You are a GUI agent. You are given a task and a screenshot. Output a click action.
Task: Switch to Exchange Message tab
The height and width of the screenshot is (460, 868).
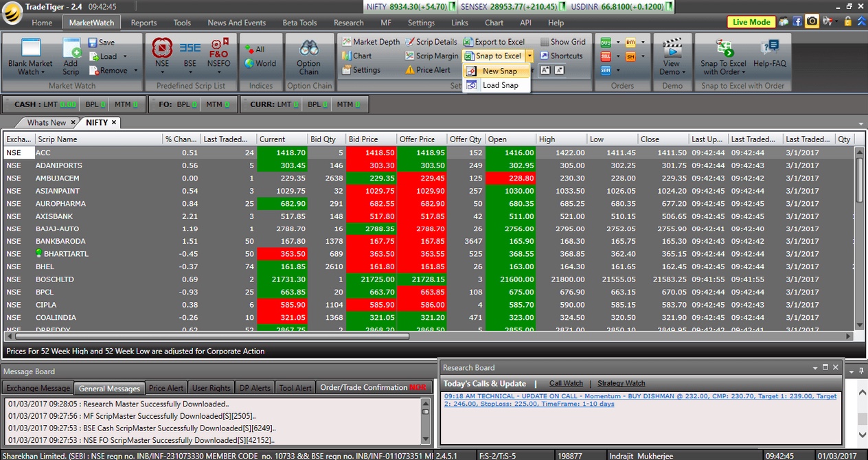pyautogui.click(x=38, y=388)
